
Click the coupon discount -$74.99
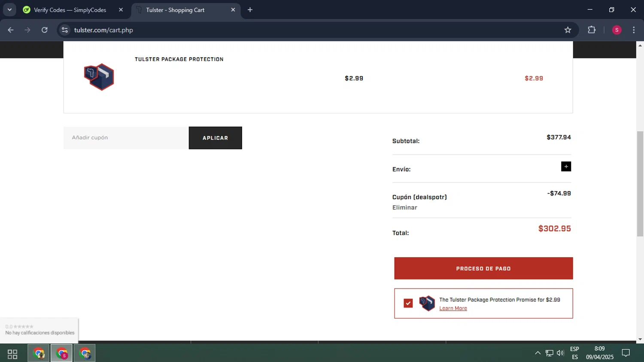coord(559,193)
